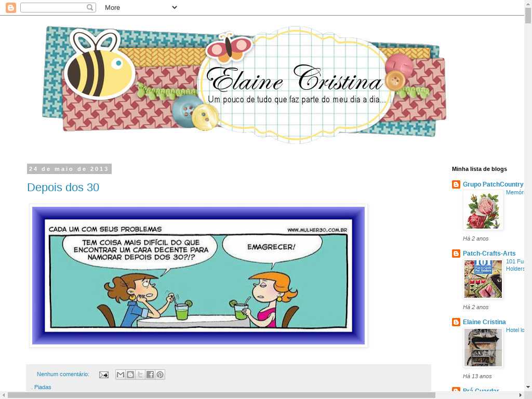Share post on Facebook

tap(150, 375)
